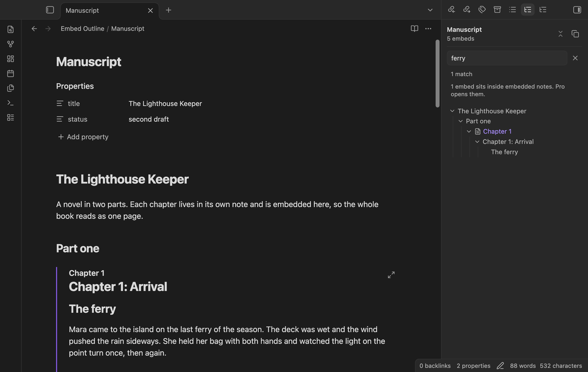Click the 'Properties' heading

point(75,86)
